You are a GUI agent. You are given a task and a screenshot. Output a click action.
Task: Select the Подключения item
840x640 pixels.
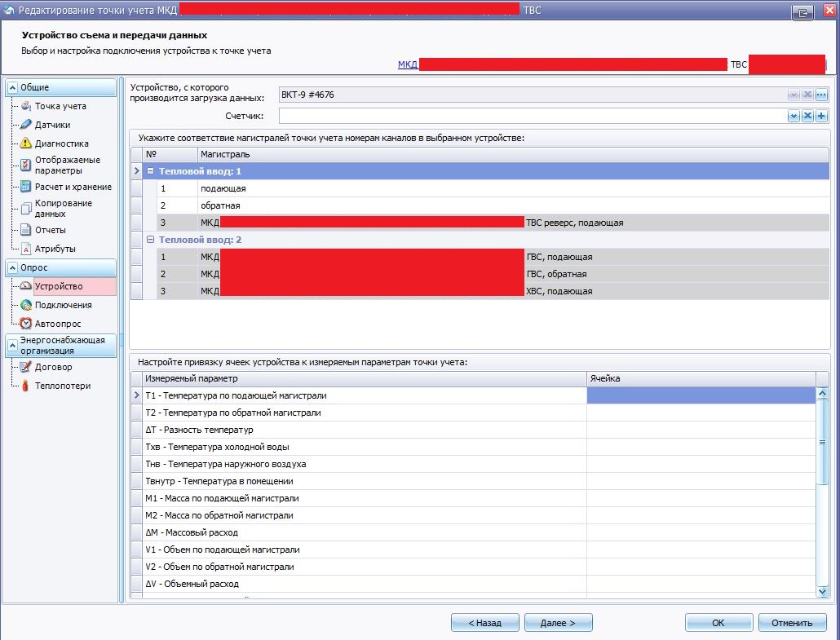pyautogui.click(x=64, y=305)
